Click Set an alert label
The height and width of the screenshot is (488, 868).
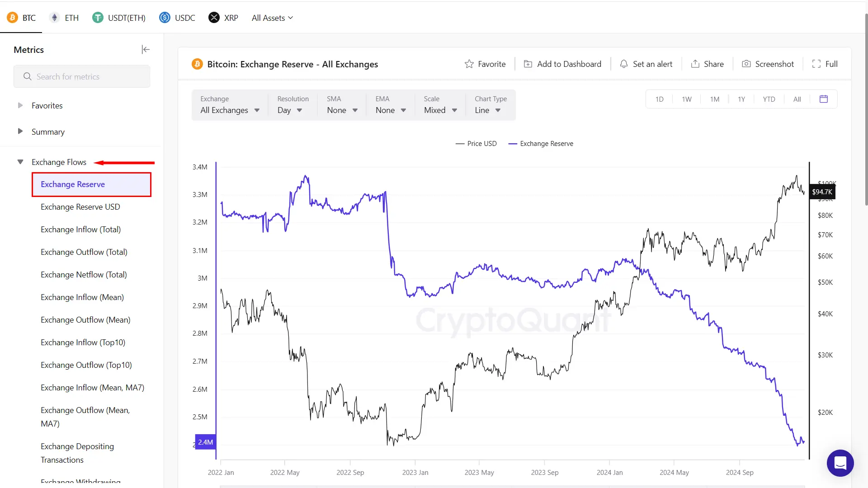(652, 64)
